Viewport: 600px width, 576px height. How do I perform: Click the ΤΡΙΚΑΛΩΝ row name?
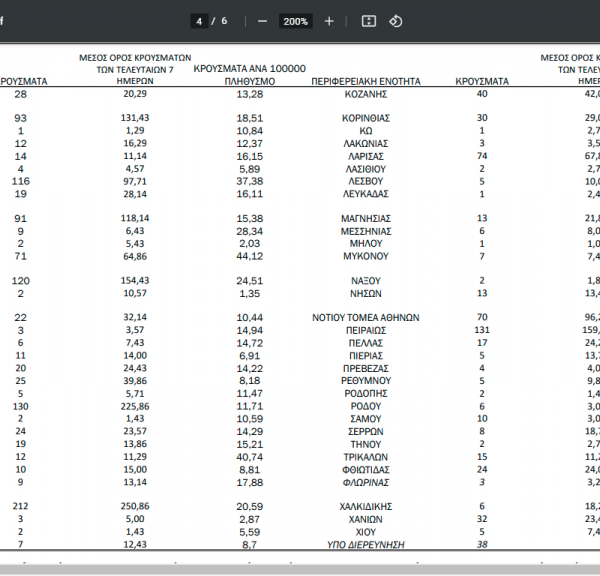tap(366, 457)
